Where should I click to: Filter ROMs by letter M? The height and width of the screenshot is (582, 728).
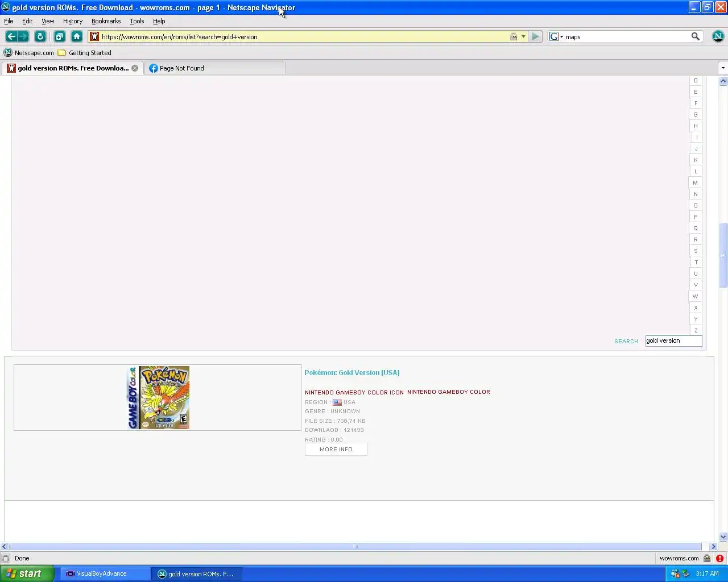click(695, 183)
